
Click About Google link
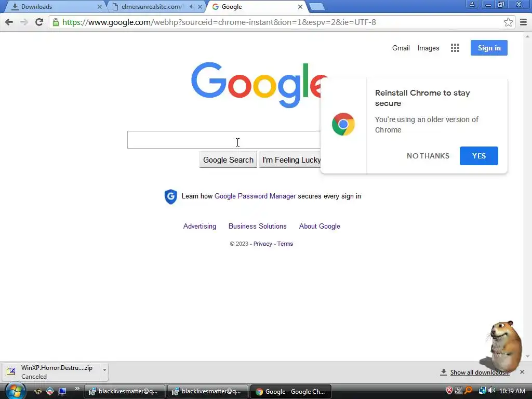(320, 227)
